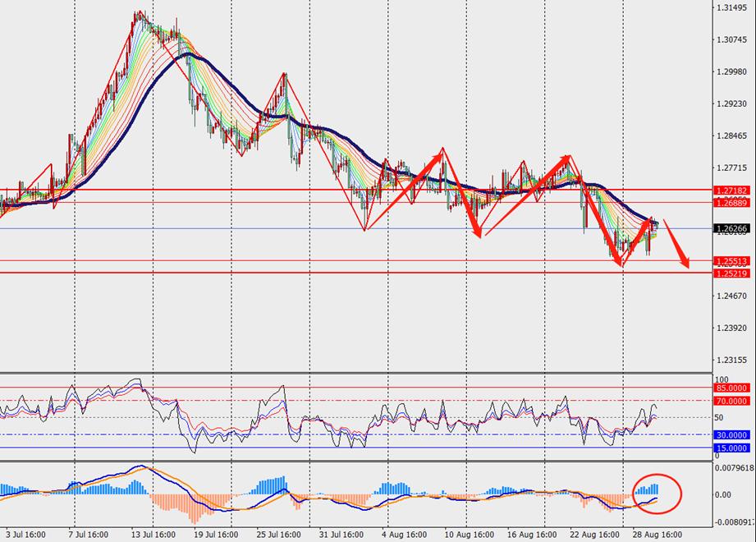Select the 1.27182 red resistance level label
The height and width of the screenshot is (542, 756).
(x=731, y=190)
